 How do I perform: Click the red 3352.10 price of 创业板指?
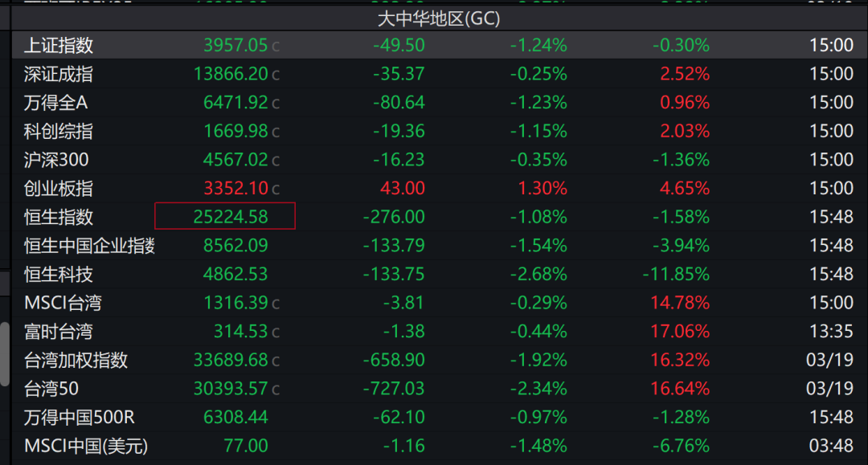pyautogui.click(x=235, y=189)
